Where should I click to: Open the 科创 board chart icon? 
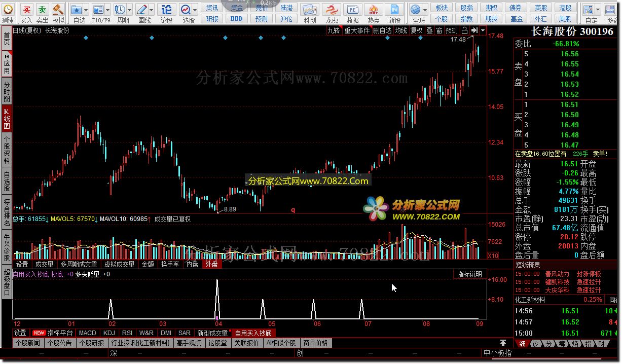[310, 9]
